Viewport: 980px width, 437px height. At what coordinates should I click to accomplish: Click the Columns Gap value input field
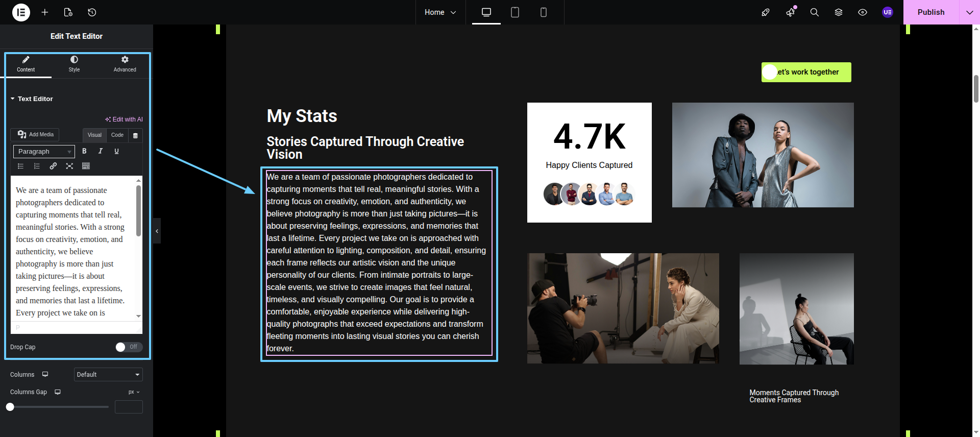[129, 407]
